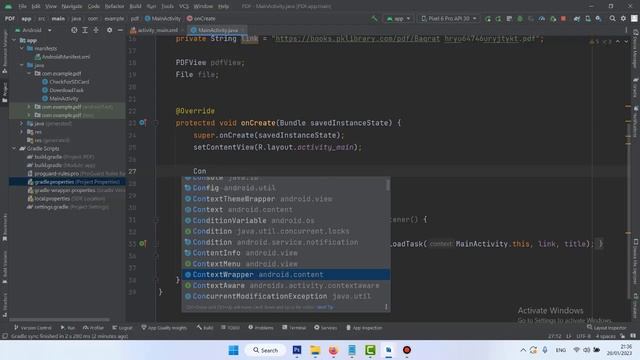Click the Debug bug icon in toolbar
640x360 pixels.
click(x=520, y=18)
